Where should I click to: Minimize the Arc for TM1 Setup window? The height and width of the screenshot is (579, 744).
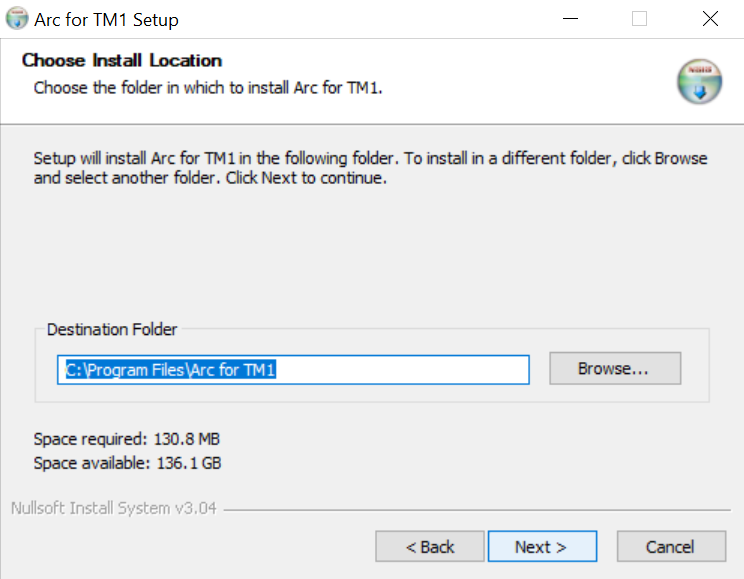(569, 19)
